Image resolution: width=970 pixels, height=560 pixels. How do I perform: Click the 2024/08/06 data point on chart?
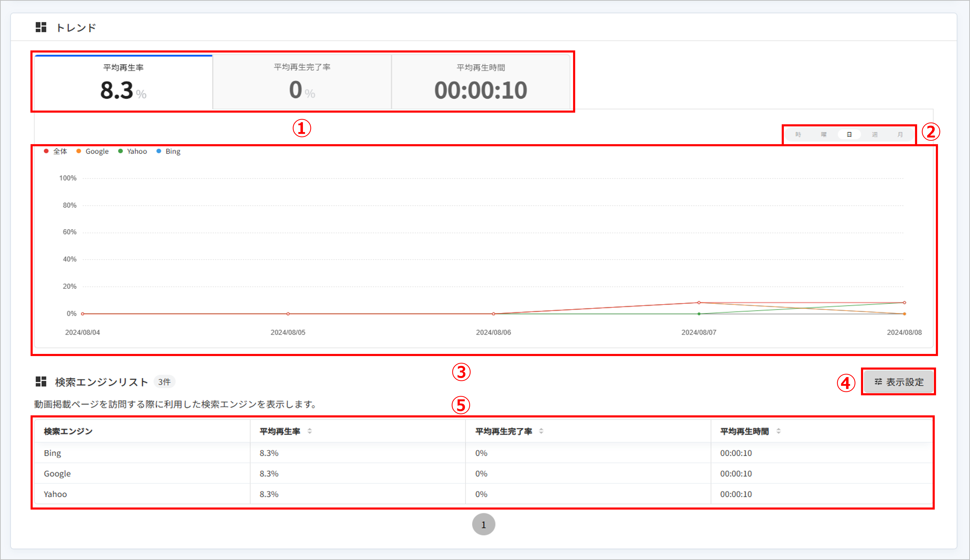[x=493, y=314]
